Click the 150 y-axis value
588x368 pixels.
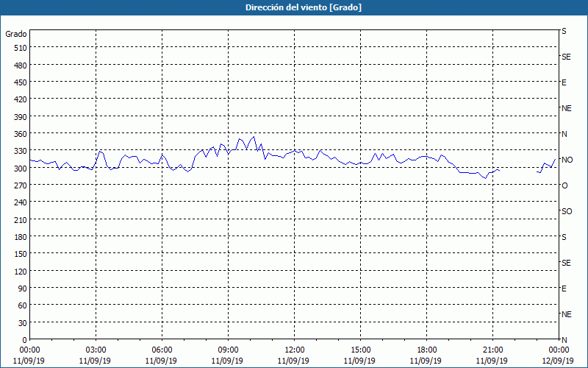point(21,254)
